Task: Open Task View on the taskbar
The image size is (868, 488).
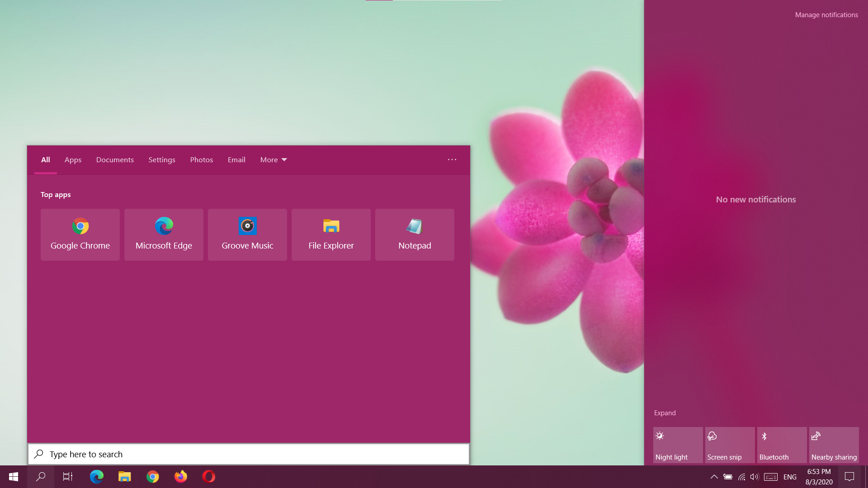Action: coord(68,477)
